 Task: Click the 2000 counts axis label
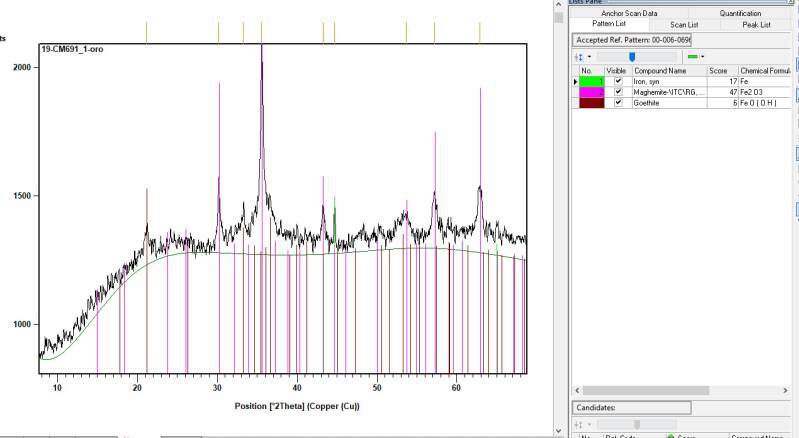[23, 67]
